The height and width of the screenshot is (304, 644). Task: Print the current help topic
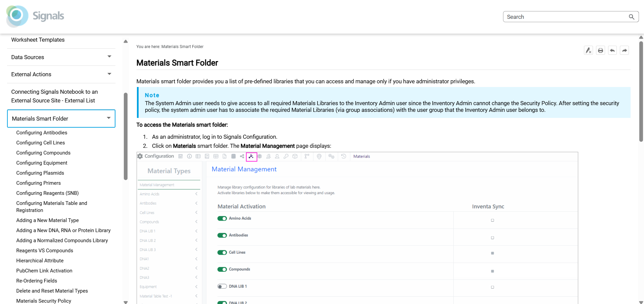point(600,50)
